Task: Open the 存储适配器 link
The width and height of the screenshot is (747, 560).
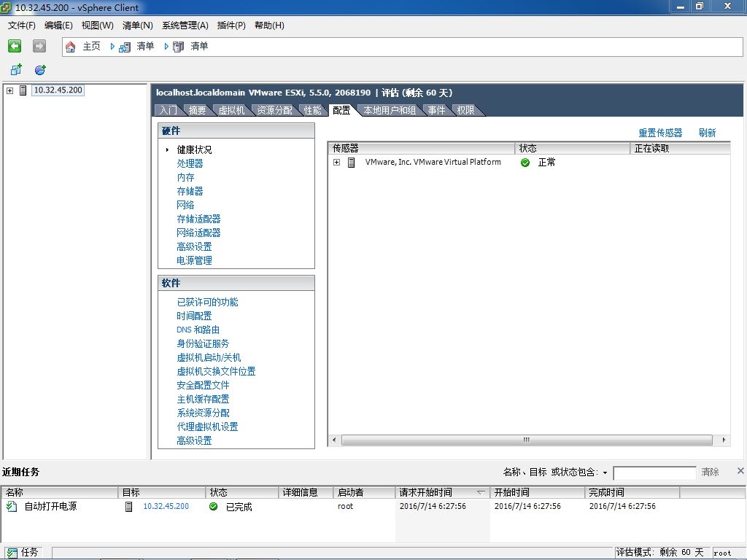Action: click(198, 219)
